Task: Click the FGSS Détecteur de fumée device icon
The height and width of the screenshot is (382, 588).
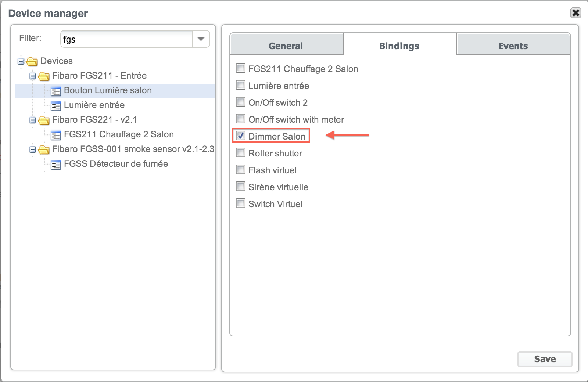Action: 56,165
